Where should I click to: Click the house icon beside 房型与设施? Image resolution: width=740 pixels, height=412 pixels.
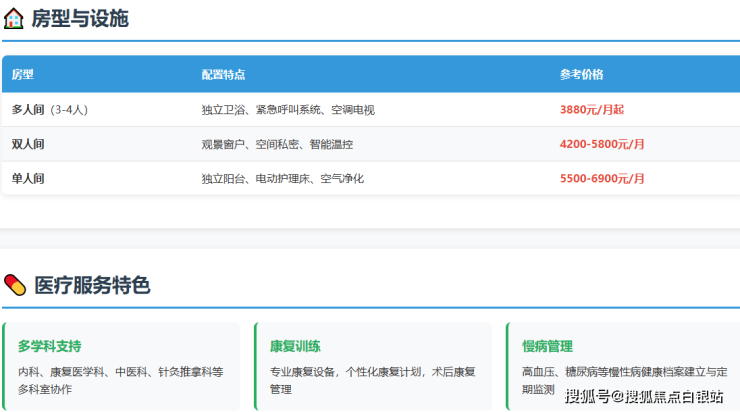point(14,18)
